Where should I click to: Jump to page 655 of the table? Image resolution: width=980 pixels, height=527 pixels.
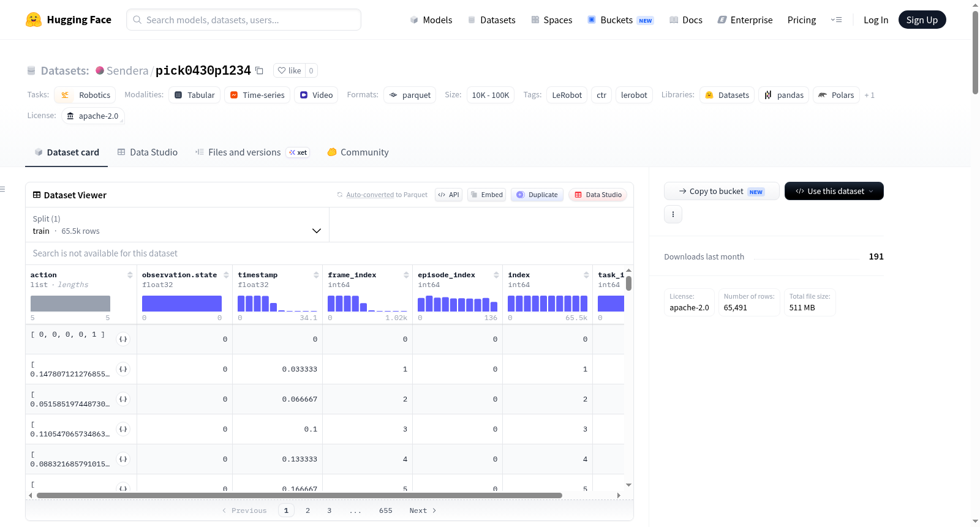(x=386, y=510)
